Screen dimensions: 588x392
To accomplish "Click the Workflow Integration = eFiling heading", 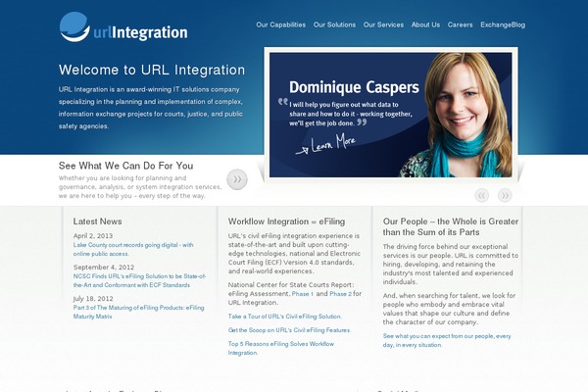I will click(286, 221).
